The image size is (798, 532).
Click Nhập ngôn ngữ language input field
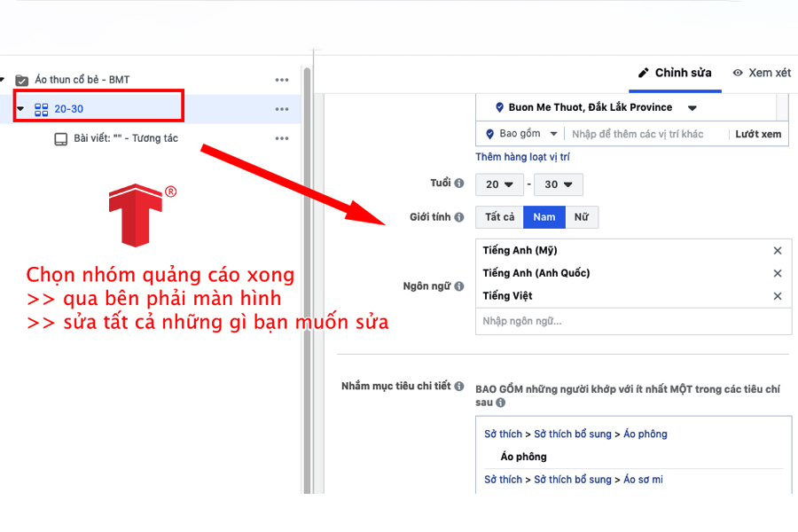click(633, 321)
